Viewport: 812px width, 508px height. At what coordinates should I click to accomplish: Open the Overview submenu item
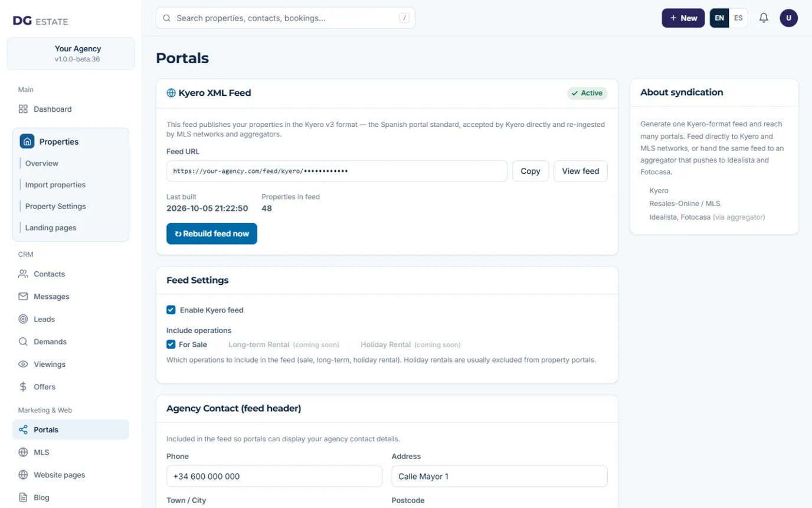click(x=42, y=163)
